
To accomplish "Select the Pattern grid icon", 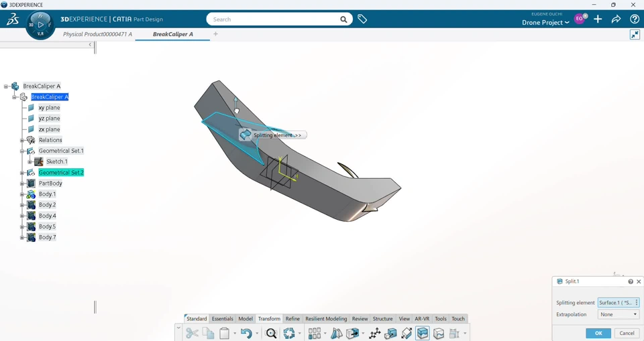I will tap(314, 333).
